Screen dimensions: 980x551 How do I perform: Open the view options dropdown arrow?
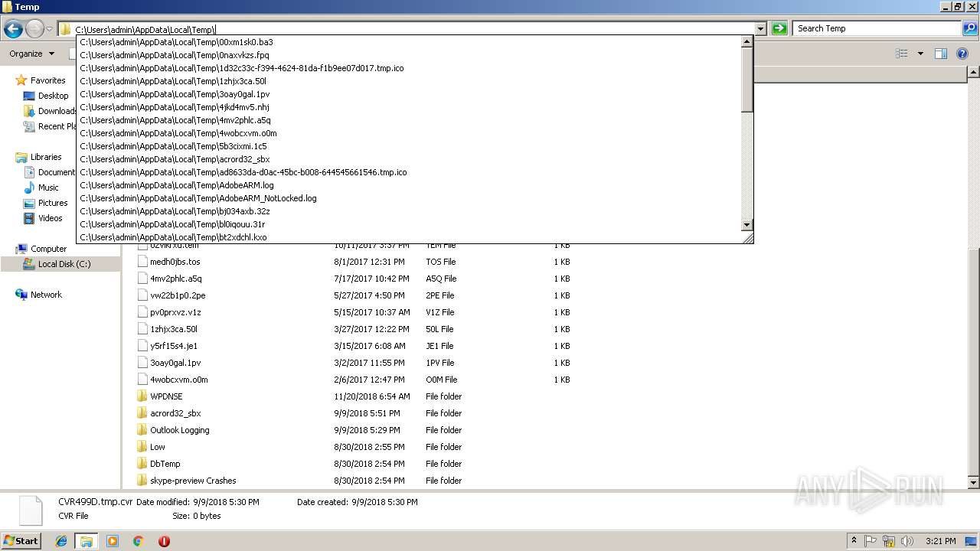(x=920, y=54)
